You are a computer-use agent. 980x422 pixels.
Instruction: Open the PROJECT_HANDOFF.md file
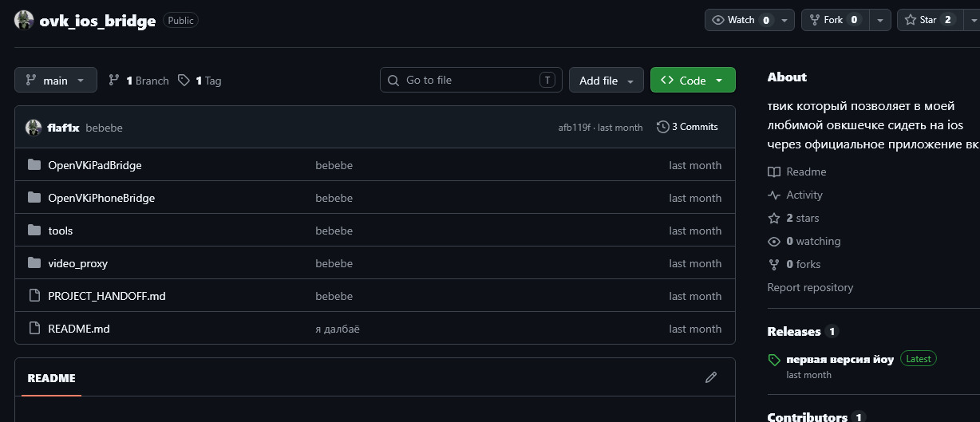point(107,296)
